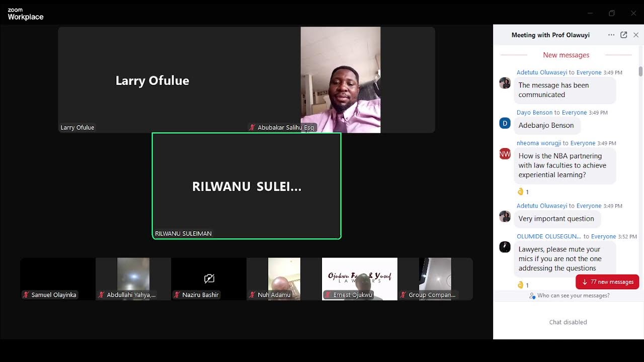644x362 pixels.
Task: Select Abdullahi Yahya participant tile
Action: pos(133,279)
